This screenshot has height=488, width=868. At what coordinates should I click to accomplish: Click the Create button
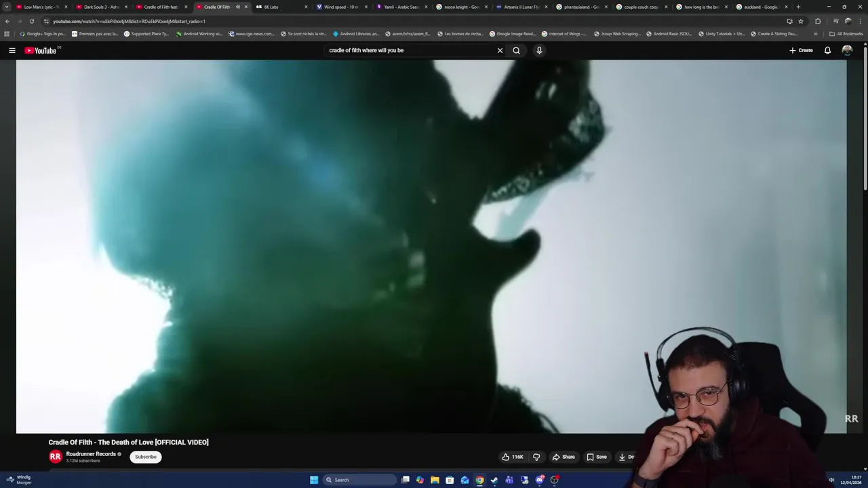[x=801, y=50]
